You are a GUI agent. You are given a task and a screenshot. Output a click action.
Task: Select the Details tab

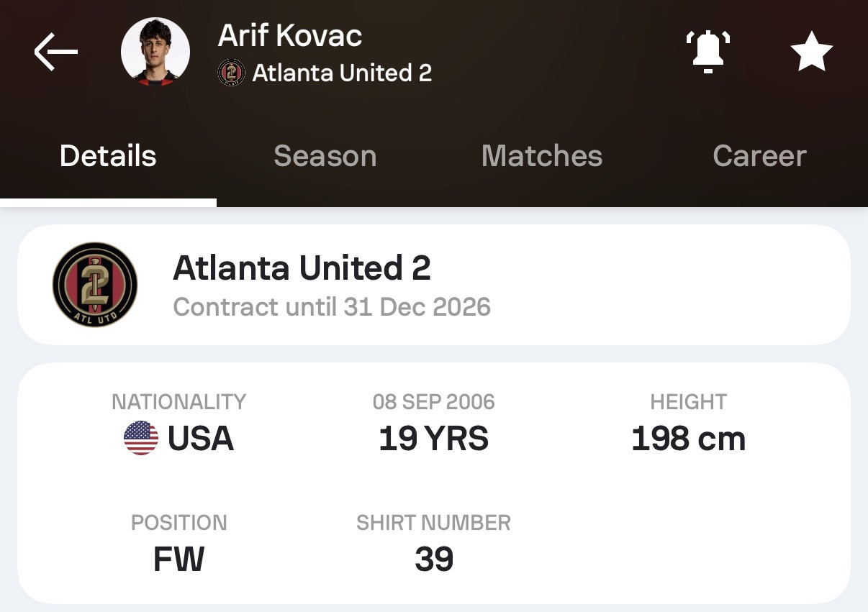click(108, 156)
